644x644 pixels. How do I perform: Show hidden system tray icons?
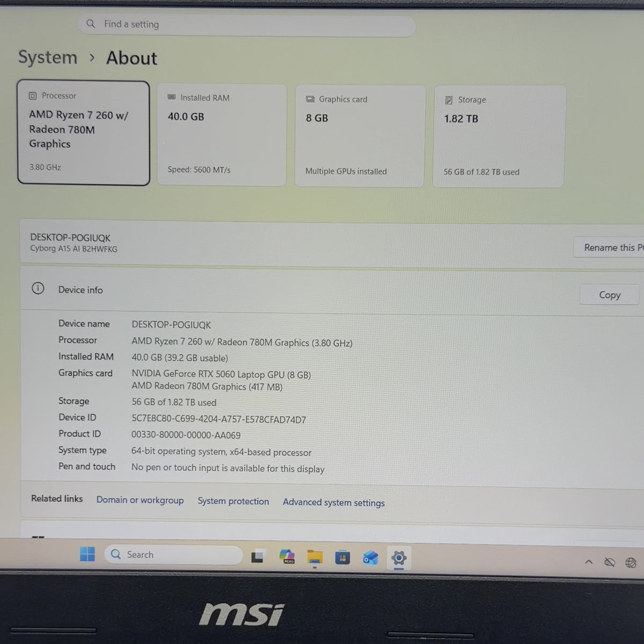click(589, 562)
